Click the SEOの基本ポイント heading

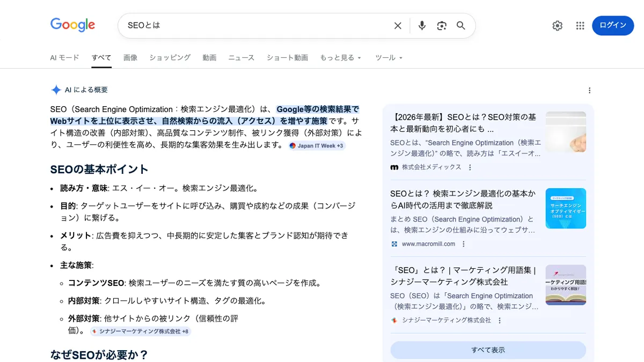(99, 169)
